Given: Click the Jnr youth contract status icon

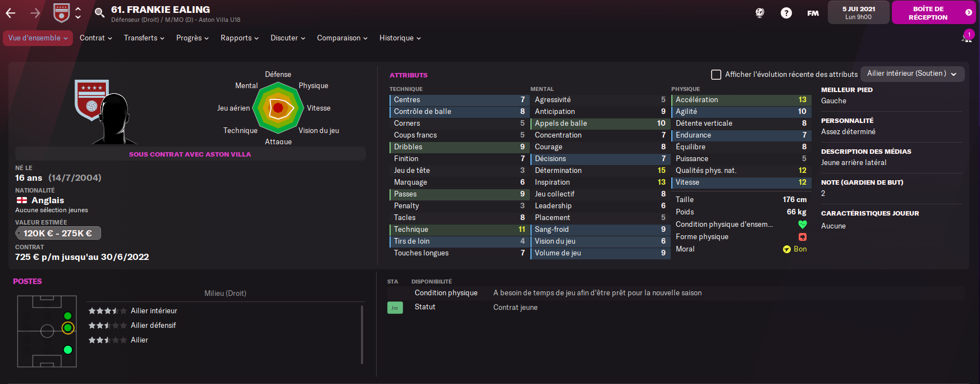Looking at the screenshot, I should click(395, 308).
